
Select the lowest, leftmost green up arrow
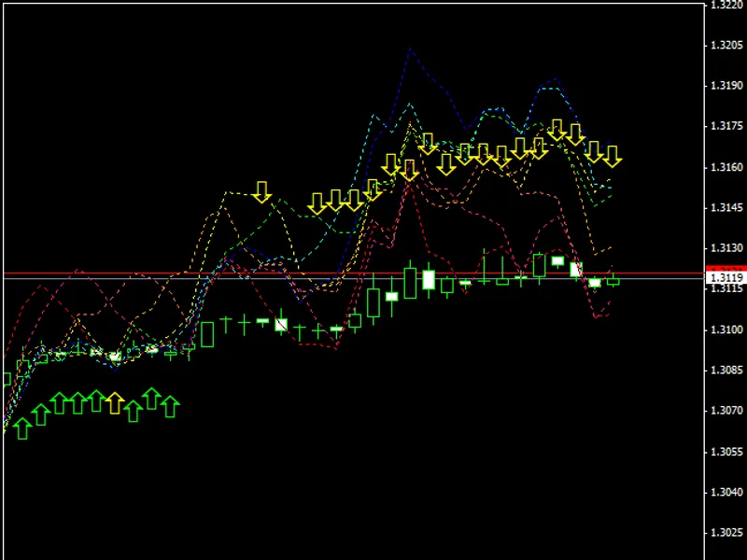point(22,428)
